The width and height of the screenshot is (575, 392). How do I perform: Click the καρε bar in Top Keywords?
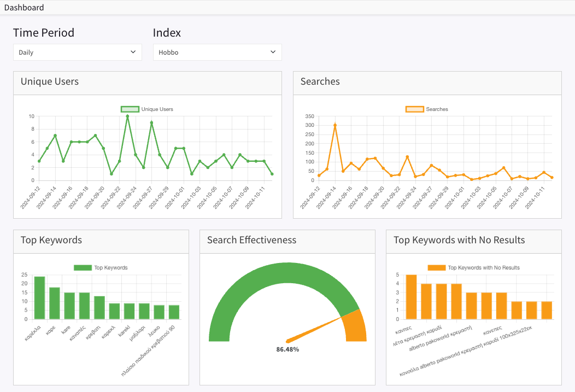pos(55,303)
